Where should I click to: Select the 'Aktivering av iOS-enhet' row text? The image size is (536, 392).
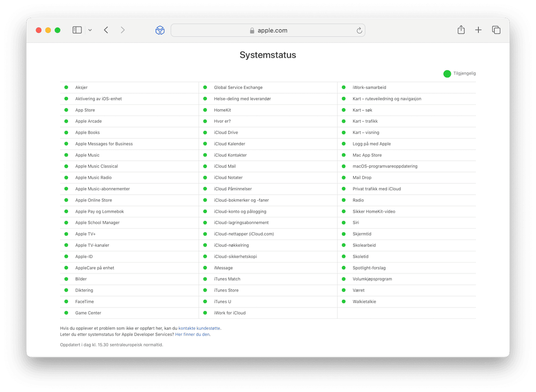click(x=98, y=99)
